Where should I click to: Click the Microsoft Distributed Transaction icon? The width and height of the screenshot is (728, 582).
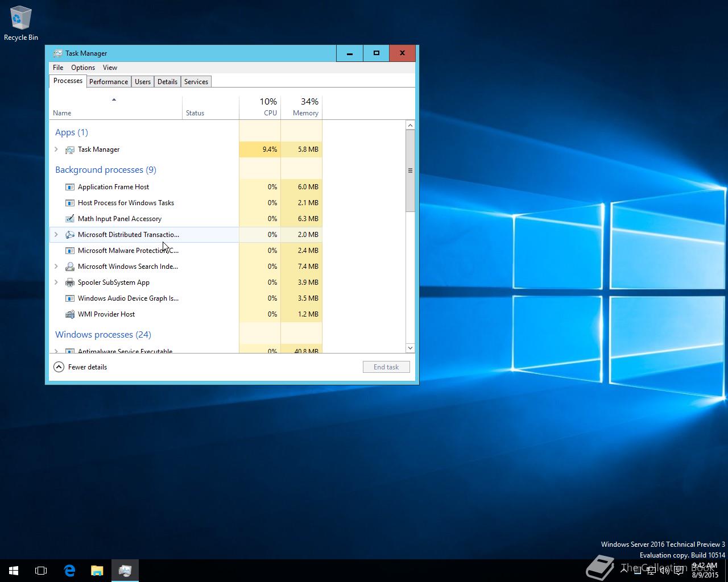[70, 235]
